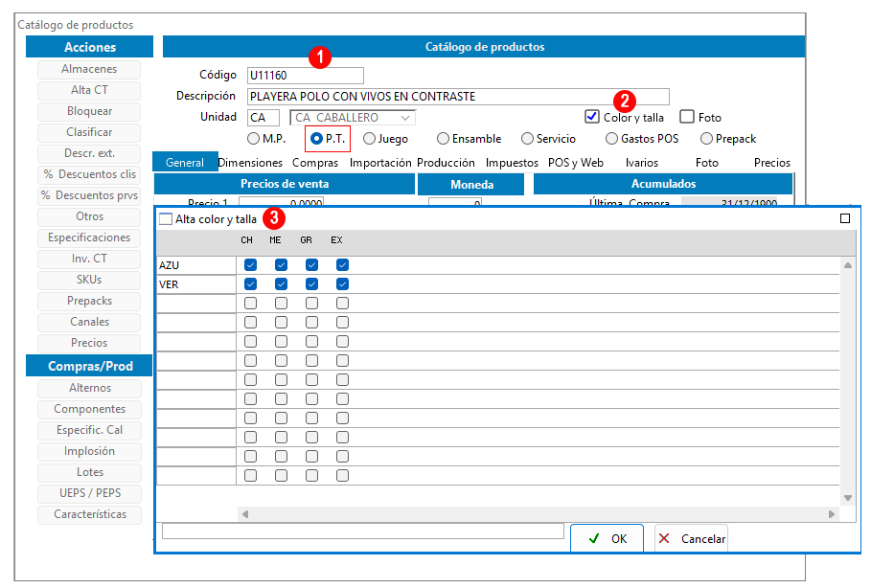The image size is (871, 588).
Task: Click the Prepacks sidebar button
Action: [x=89, y=302]
